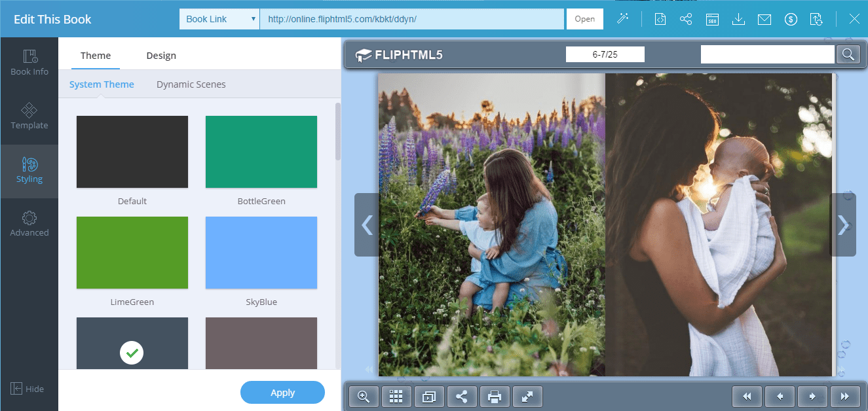Open the embed code options

point(660,19)
